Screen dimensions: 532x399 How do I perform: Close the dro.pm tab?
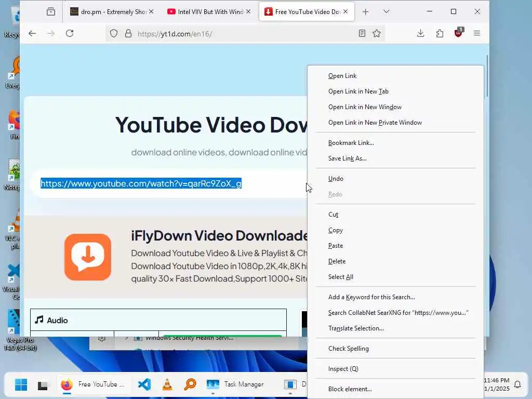click(x=151, y=11)
